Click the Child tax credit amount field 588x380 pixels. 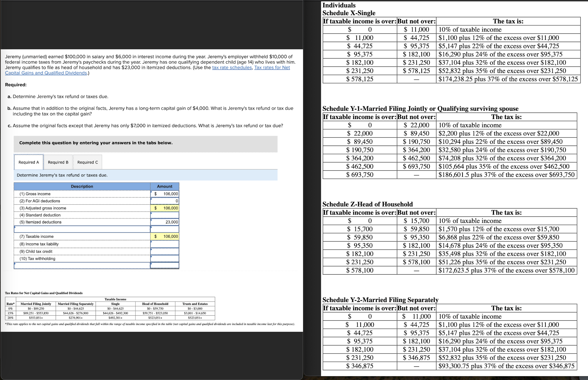click(165, 251)
